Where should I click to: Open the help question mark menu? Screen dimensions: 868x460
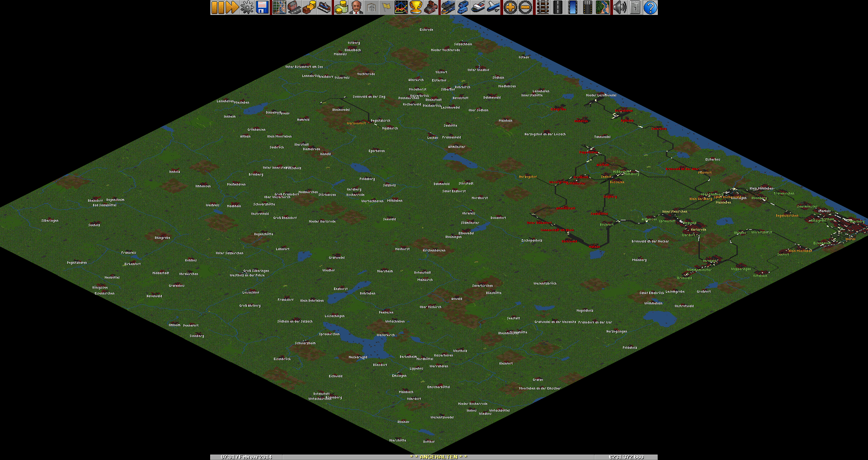click(x=650, y=7)
